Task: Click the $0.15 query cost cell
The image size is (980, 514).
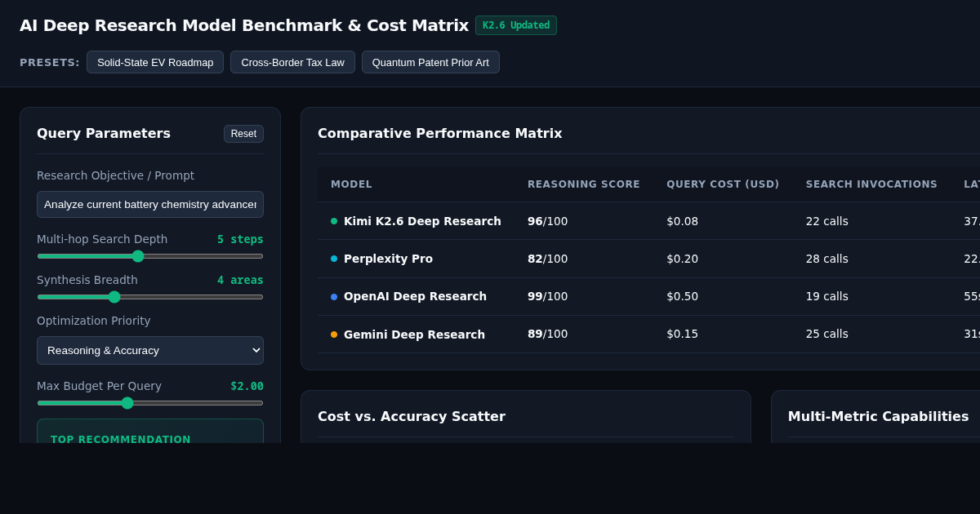Action: [x=682, y=334]
